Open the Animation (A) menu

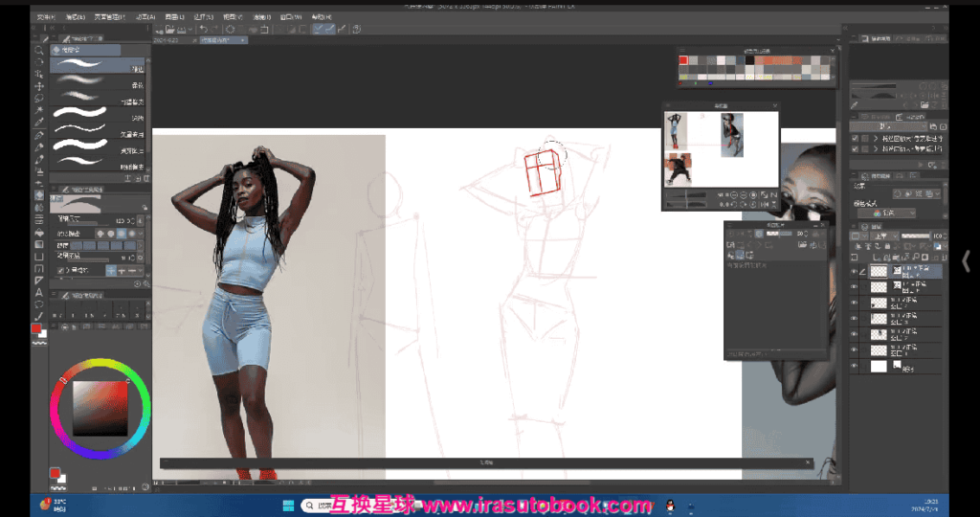(145, 17)
